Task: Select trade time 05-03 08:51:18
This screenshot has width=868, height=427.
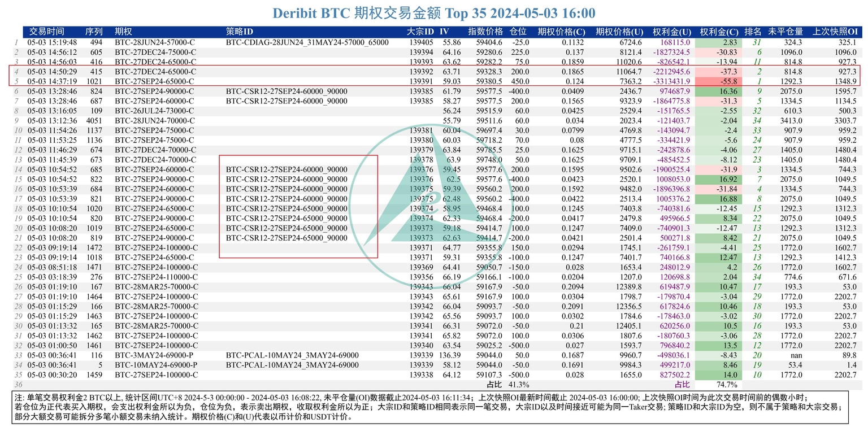Action: click(x=52, y=267)
